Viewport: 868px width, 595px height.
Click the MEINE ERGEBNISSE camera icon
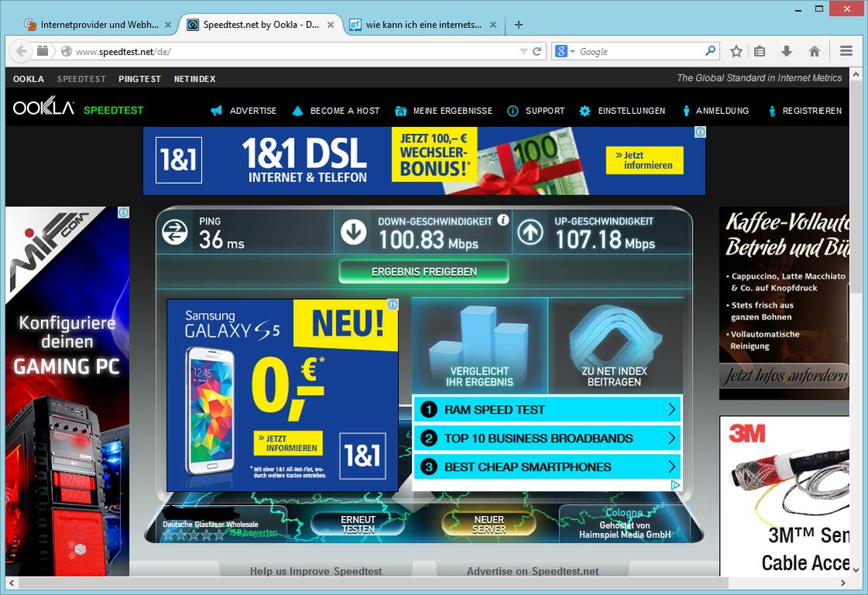click(x=400, y=112)
